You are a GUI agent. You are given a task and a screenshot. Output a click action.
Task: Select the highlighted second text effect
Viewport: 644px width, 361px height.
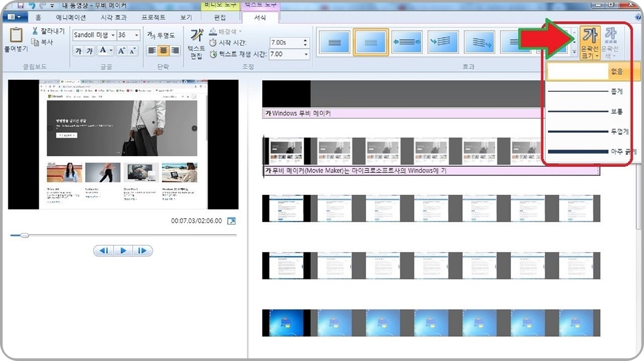tap(370, 42)
